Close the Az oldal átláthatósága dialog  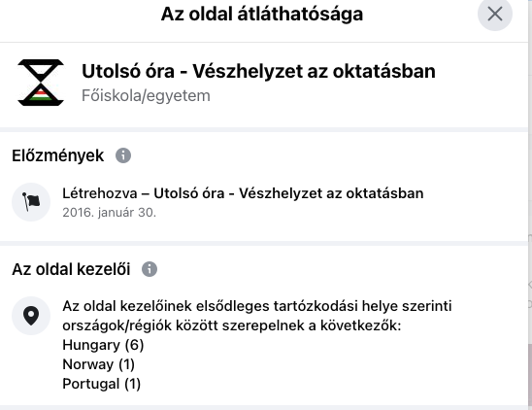[495, 14]
